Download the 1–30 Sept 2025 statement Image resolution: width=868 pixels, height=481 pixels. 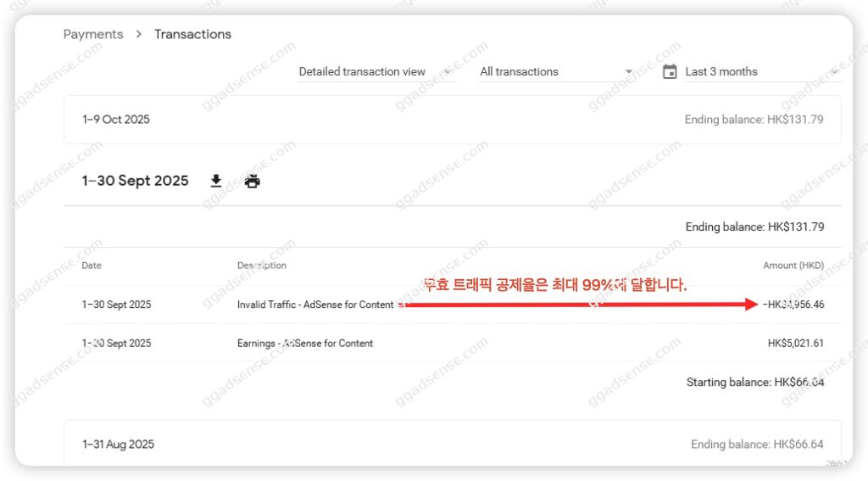(x=216, y=181)
